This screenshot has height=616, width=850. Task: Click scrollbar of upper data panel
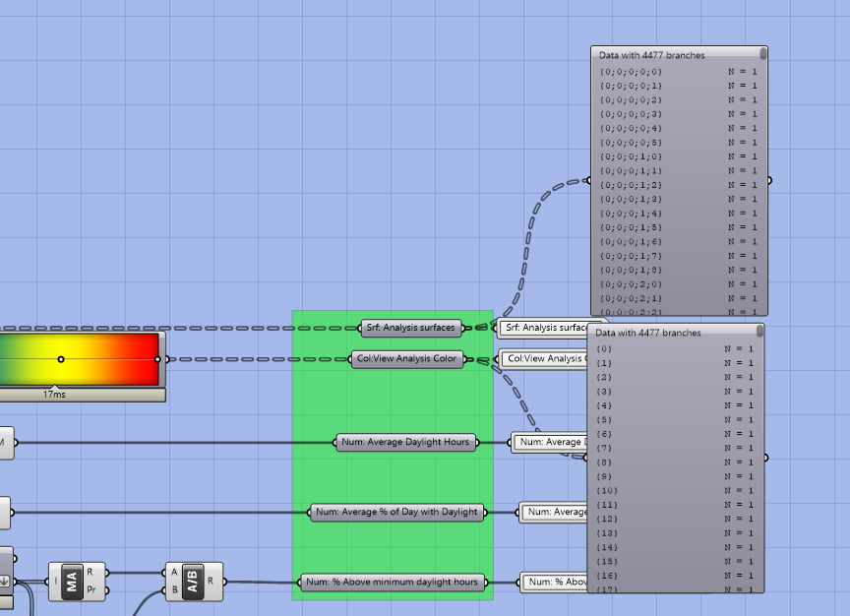tap(763, 54)
